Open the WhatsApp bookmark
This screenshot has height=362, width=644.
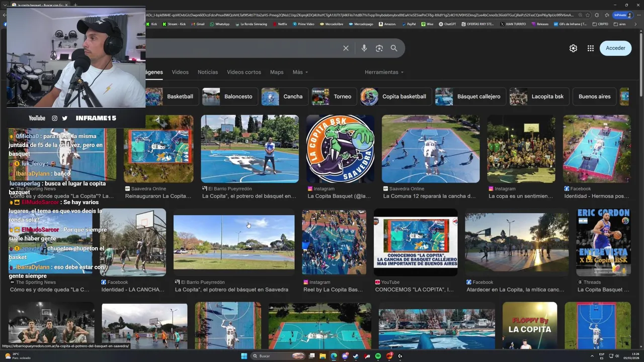pyautogui.click(x=219, y=24)
